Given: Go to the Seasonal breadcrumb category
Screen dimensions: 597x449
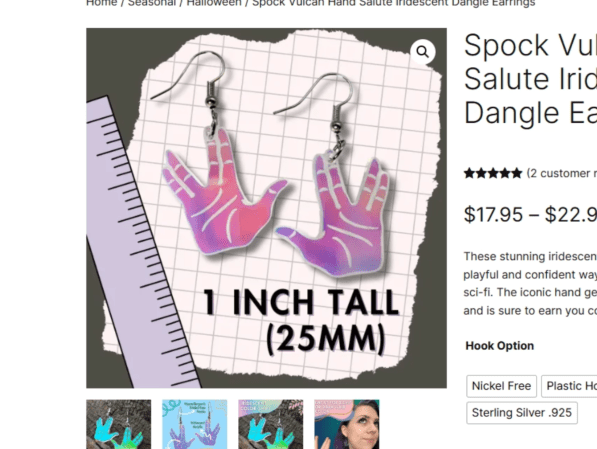Looking at the screenshot, I should pos(152,3).
